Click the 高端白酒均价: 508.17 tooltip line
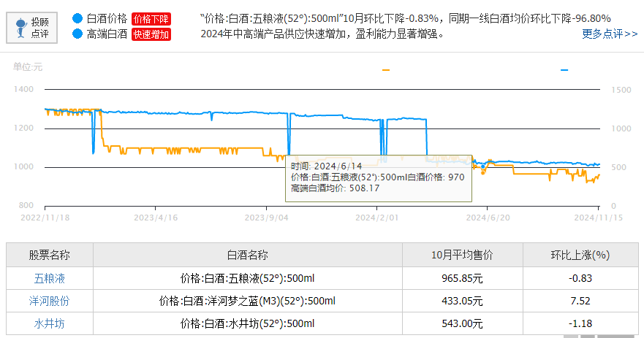Screen dimensions: 644x338 335,188
